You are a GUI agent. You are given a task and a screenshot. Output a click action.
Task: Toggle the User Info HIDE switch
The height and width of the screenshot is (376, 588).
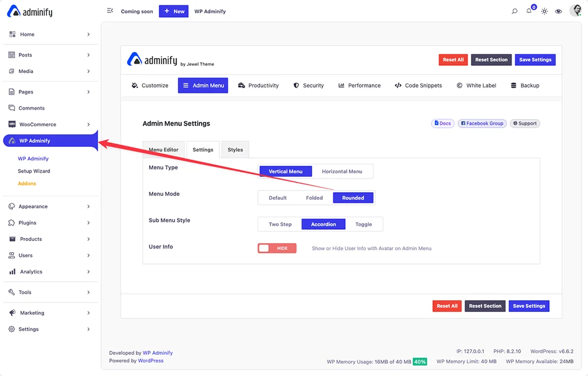[x=277, y=249]
